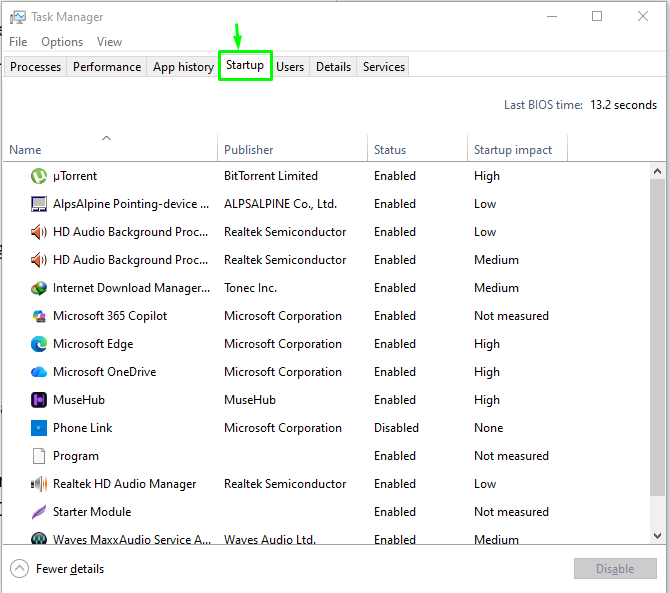Maximize the Task Manager window
This screenshot has width=670, height=593.
[597, 16]
